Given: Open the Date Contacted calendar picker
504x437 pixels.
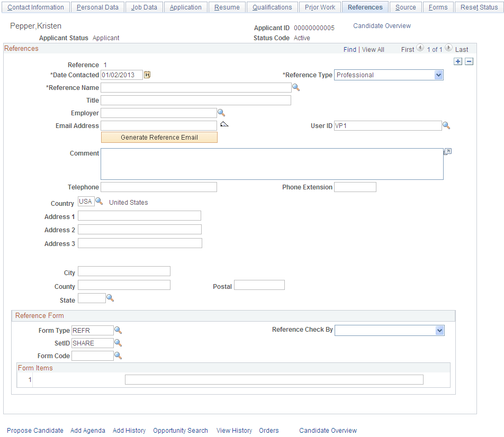Looking at the screenshot, I should 147,75.
